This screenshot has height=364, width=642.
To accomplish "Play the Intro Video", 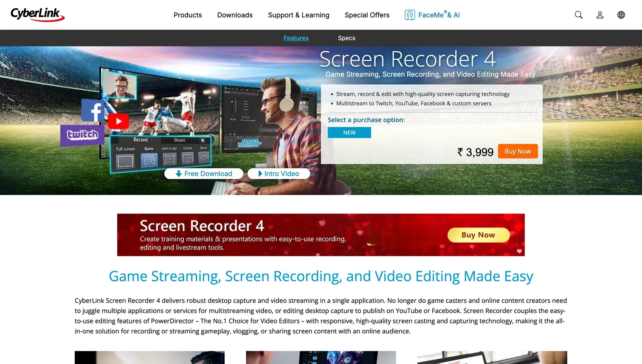I will click(279, 174).
